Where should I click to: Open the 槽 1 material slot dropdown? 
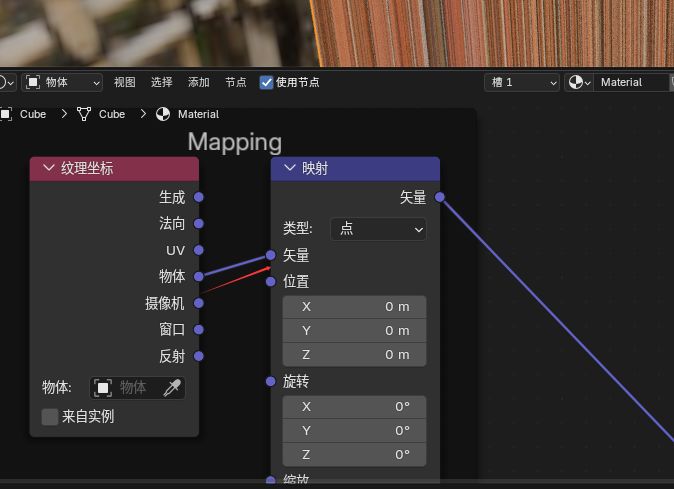pos(521,82)
